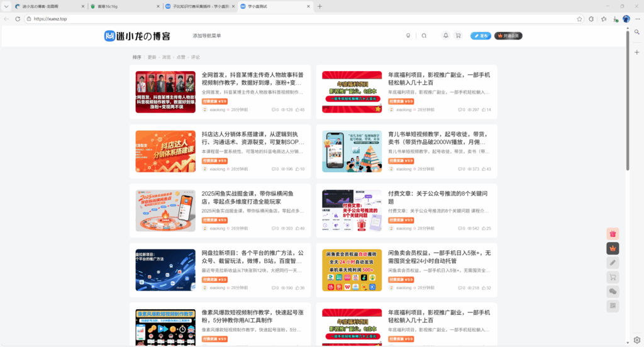Screen dimensions: 644x347
Task: Click the dark mode lightbulb icon in site header
Action: tap(408, 36)
